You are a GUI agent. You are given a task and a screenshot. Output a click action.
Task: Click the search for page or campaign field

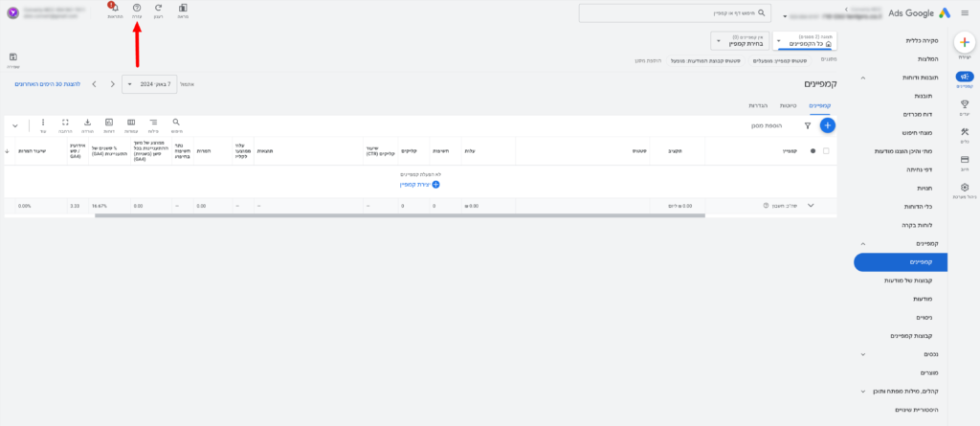[674, 13]
